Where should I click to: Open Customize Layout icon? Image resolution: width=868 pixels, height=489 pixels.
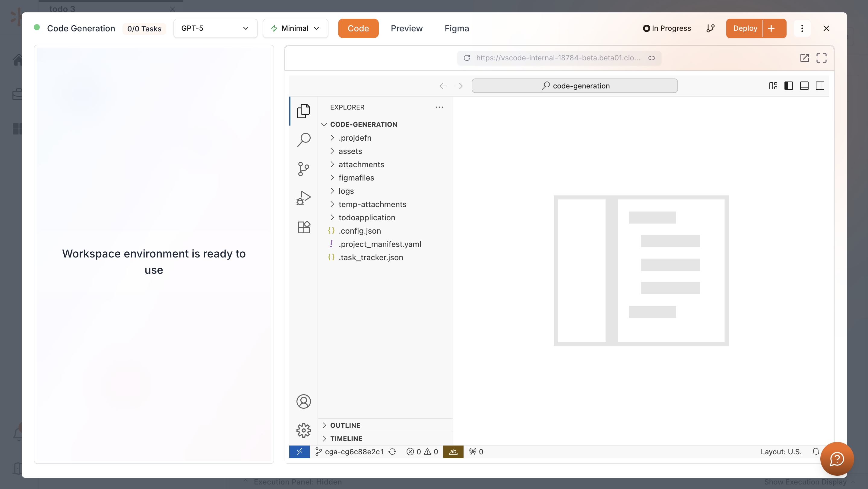tap(773, 86)
